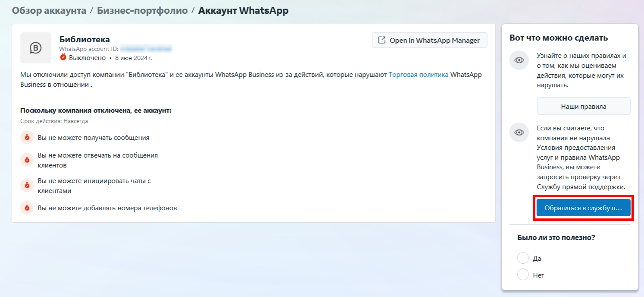The width and height of the screenshot is (644, 297).
Task: Follow the "Торговая политика" link
Action: (x=418, y=75)
